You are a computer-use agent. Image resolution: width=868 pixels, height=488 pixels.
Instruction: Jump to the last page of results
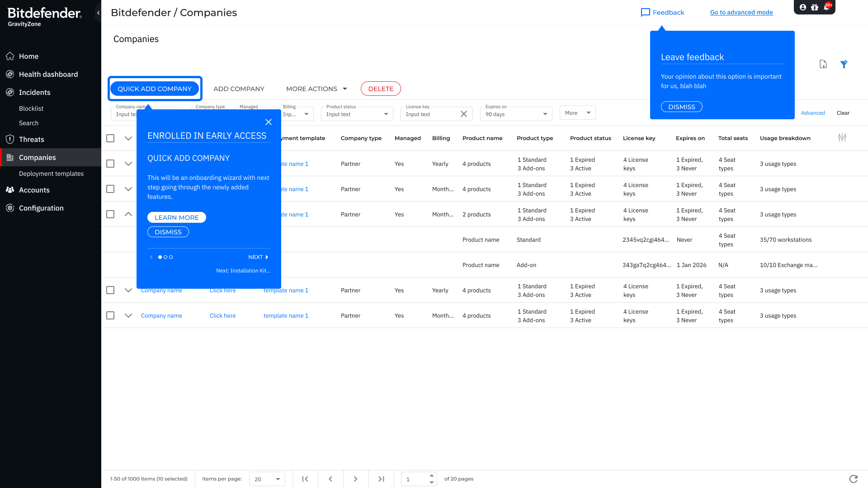(381, 479)
